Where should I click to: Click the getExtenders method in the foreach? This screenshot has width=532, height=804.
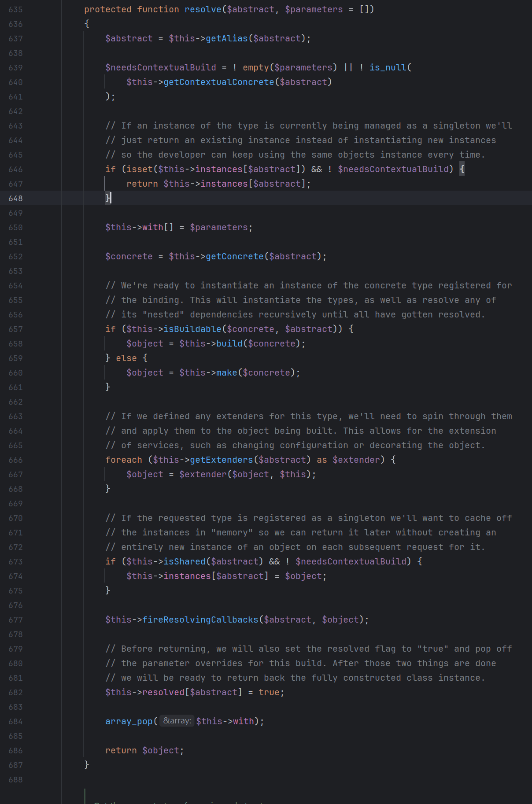point(222,460)
